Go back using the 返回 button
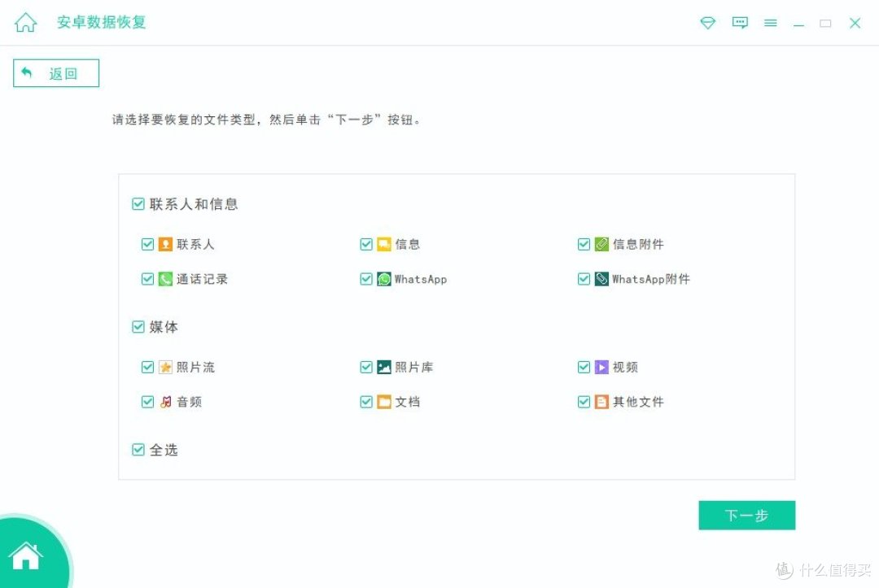Image resolution: width=879 pixels, height=588 pixels. (x=56, y=73)
